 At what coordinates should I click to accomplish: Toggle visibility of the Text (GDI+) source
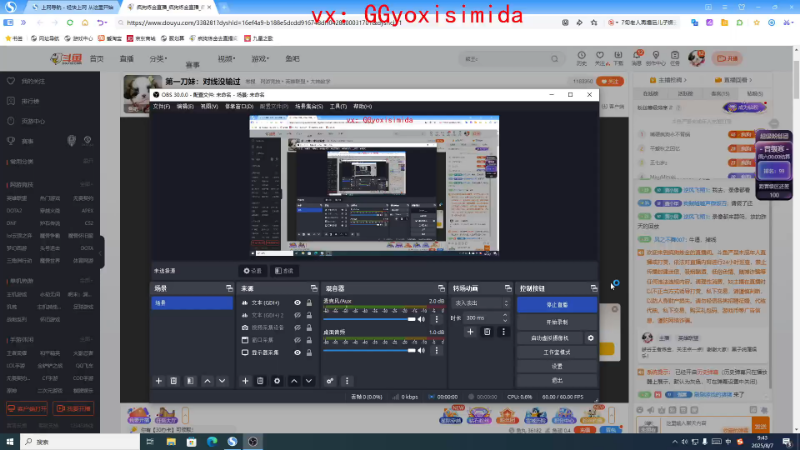(x=297, y=303)
